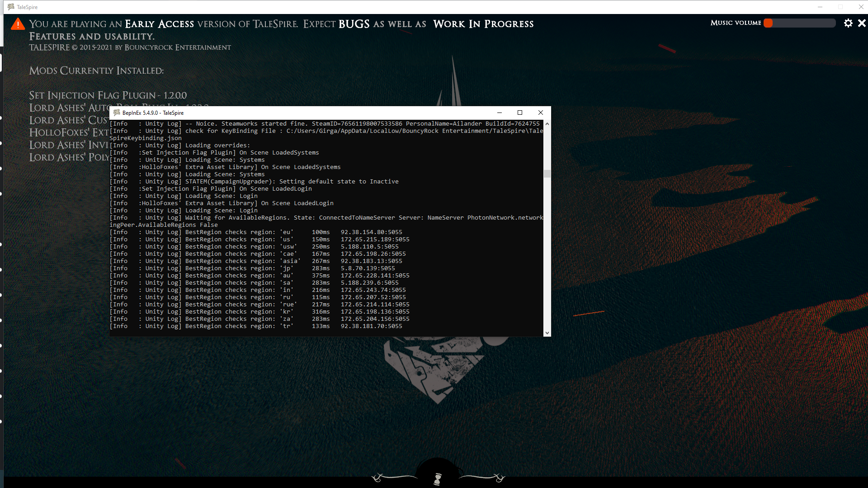This screenshot has height=488, width=868.
Task: Click the BepInEx console scrollbar thumb
Action: pos(547,174)
